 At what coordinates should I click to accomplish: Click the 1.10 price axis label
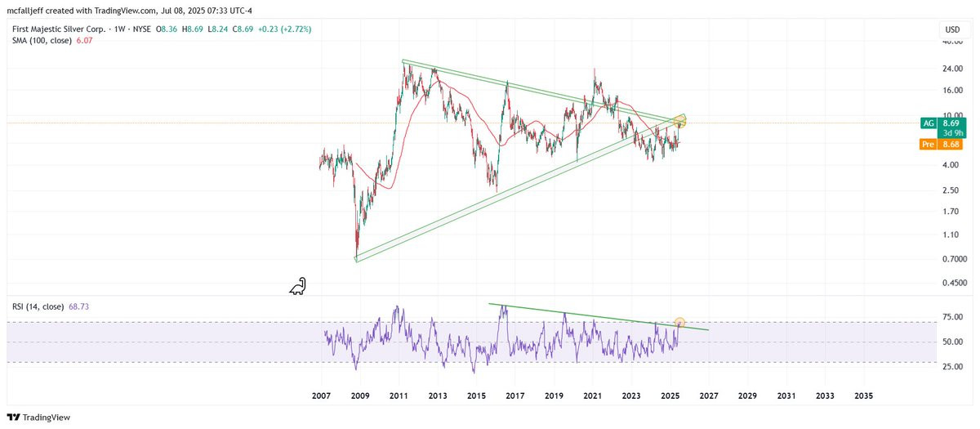point(951,235)
